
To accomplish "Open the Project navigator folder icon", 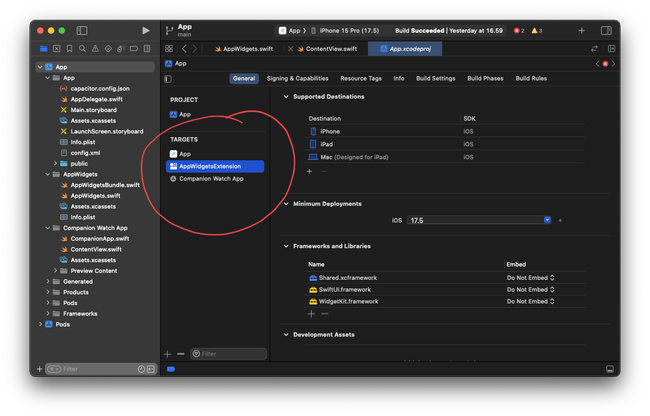I will [x=44, y=49].
